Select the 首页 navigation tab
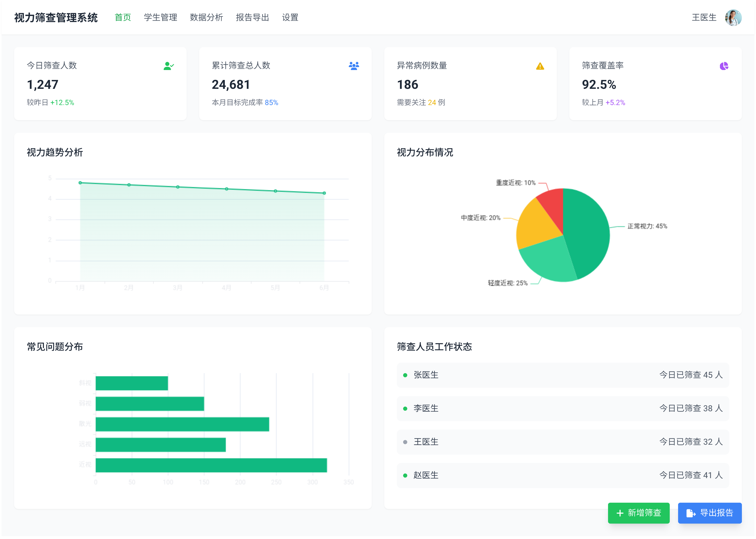The width and height of the screenshot is (756, 539). point(123,18)
